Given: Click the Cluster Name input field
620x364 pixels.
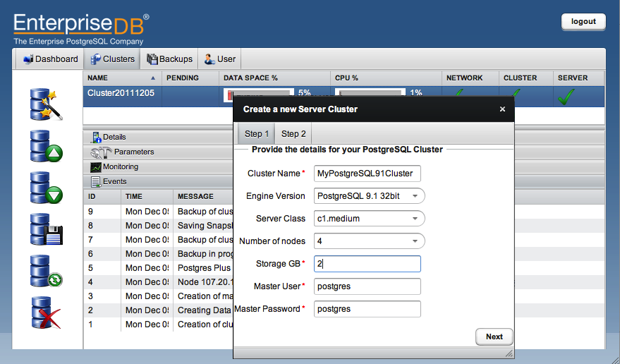Looking at the screenshot, I should click(367, 174).
